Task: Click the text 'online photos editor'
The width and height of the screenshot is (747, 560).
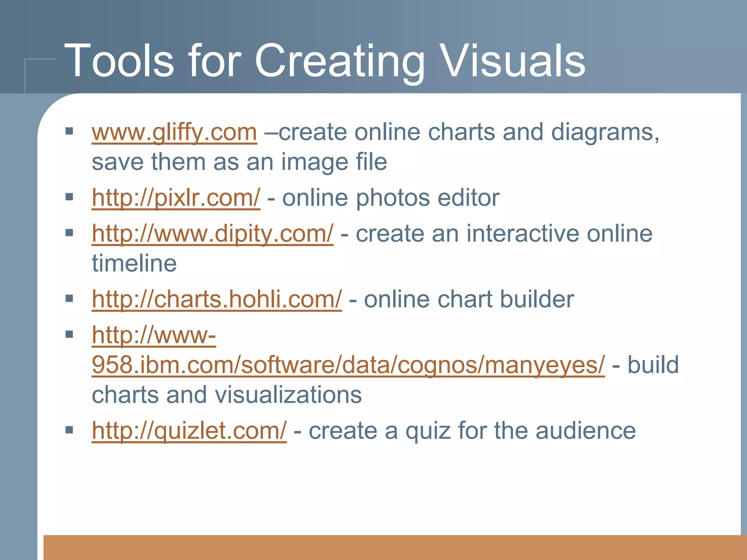Action: coord(391,198)
